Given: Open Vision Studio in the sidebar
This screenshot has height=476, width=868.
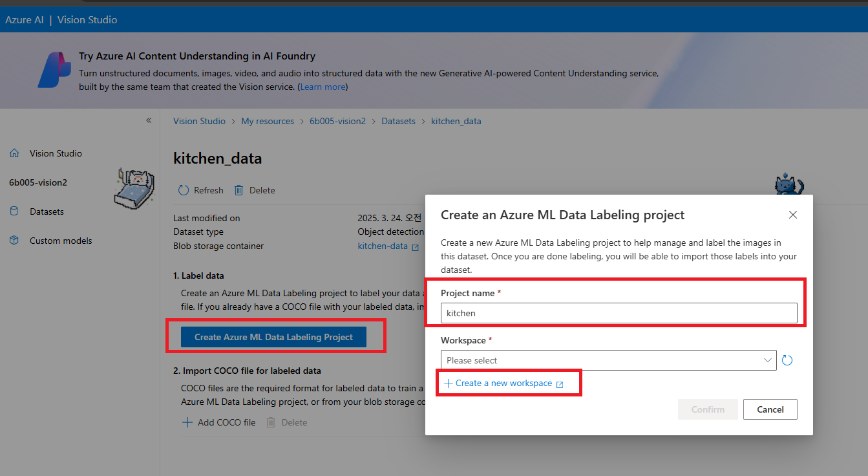Looking at the screenshot, I should (x=56, y=153).
